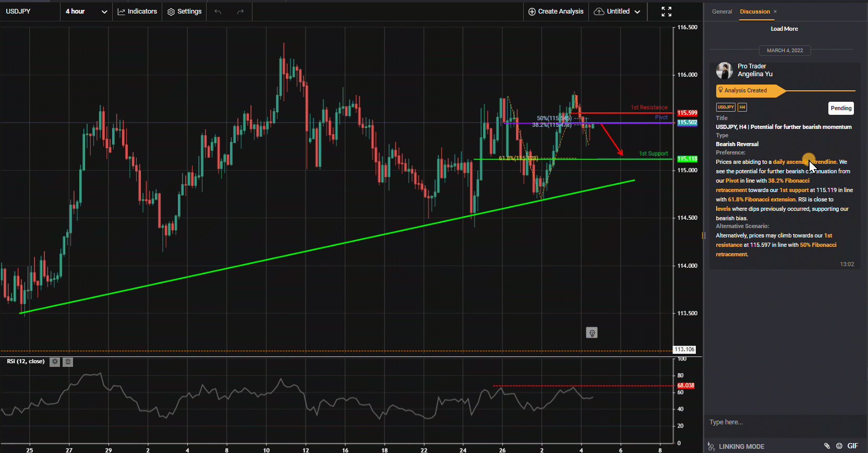Click the redo arrow icon
This screenshot has height=453, width=868.
point(240,11)
